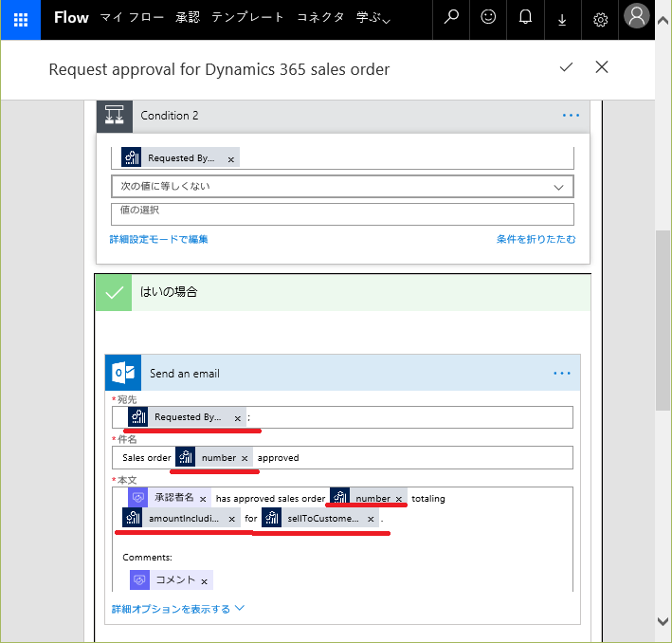Remove number token from 本文 body
This screenshot has width=672, height=643.
coord(399,499)
